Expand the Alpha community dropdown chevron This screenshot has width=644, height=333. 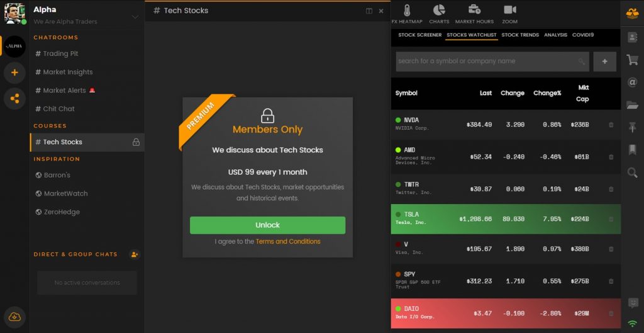tap(135, 17)
